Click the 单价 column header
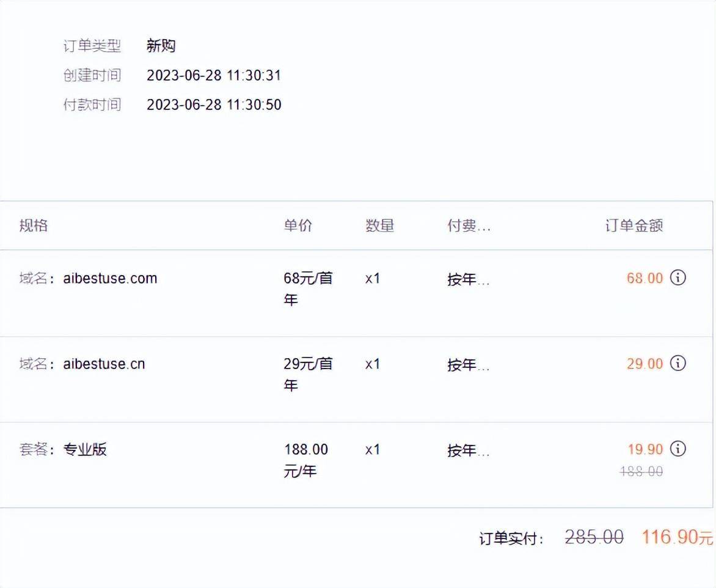716x588 pixels. [298, 226]
